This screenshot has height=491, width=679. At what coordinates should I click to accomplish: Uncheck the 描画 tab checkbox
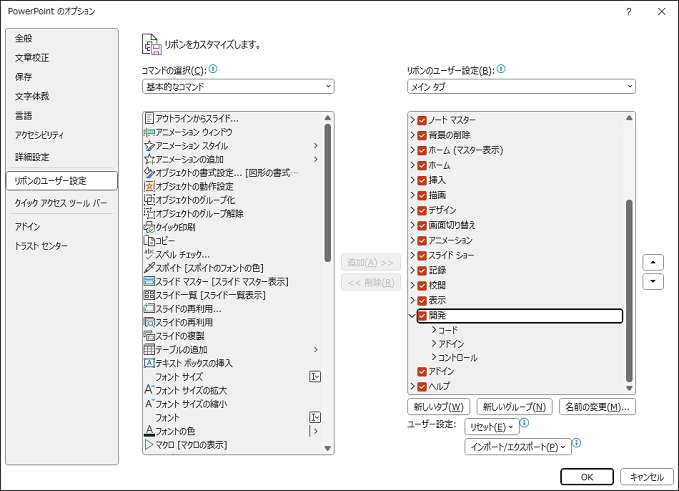pyautogui.click(x=422, y=196)
